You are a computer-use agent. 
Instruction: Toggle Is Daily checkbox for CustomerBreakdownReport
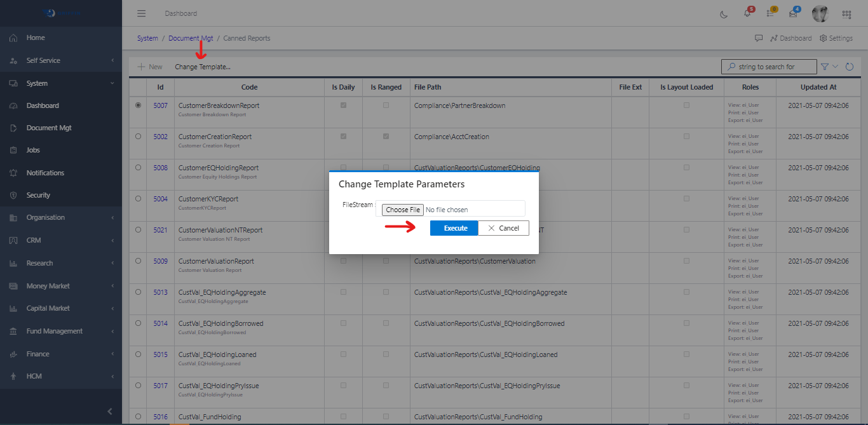click(x=344, y=105)
